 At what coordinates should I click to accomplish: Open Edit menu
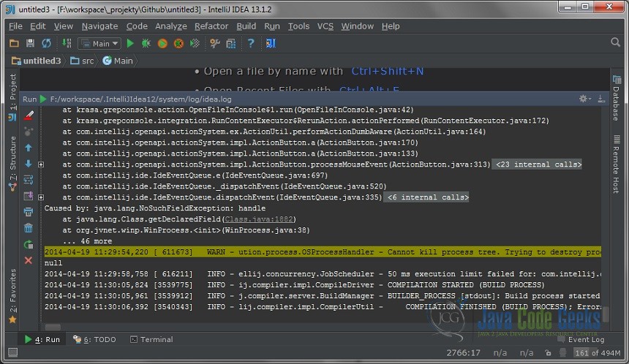pos(38,26)
